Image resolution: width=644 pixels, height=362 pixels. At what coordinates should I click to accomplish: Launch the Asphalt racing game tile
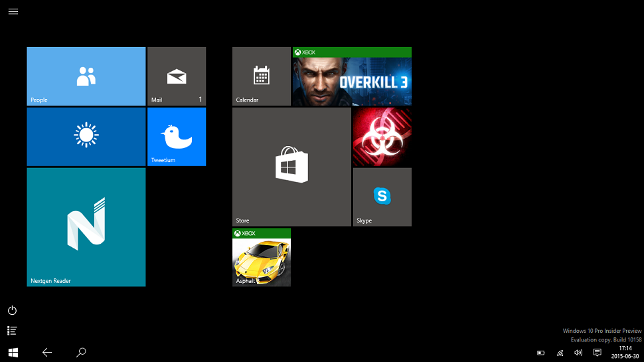pos(261,257)
